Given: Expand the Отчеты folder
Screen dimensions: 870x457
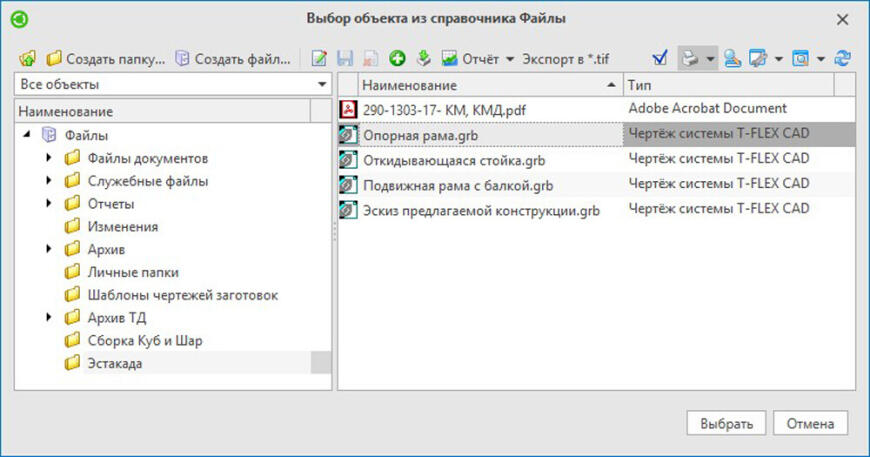Looking at the screenshot, I should [49, 204].
